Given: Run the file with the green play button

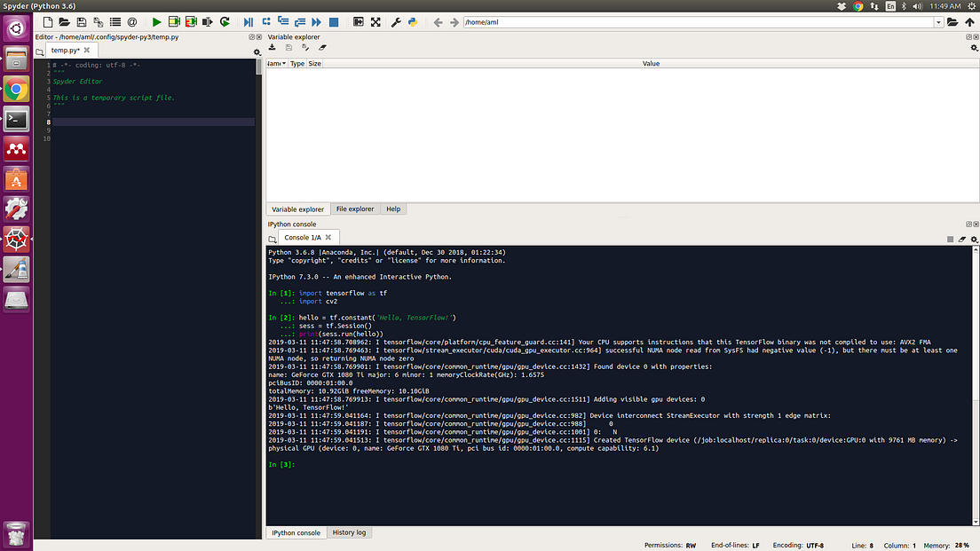Looking at the screenshot, I should pos(157,22).
